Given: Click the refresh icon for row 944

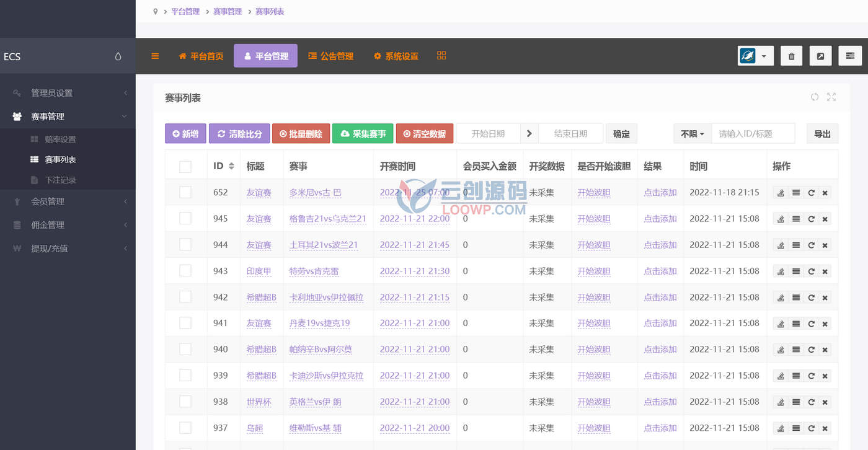Looking at the screenshot, I should pos(810,245).
